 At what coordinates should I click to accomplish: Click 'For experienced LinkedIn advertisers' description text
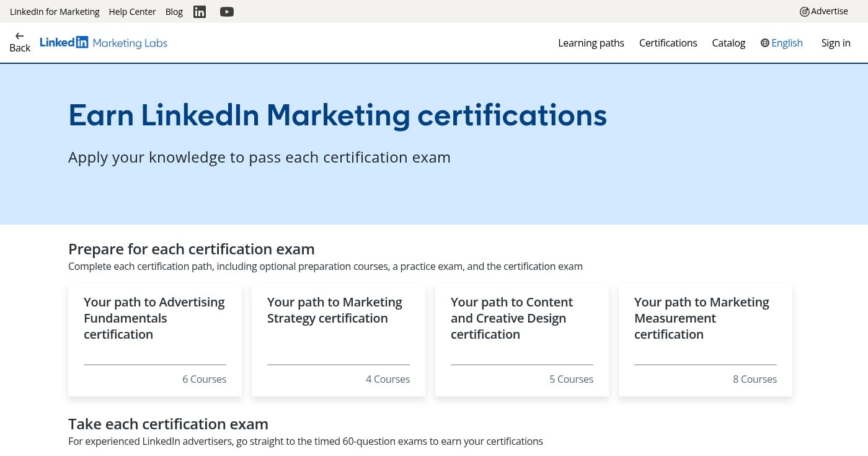click(306, 441)
